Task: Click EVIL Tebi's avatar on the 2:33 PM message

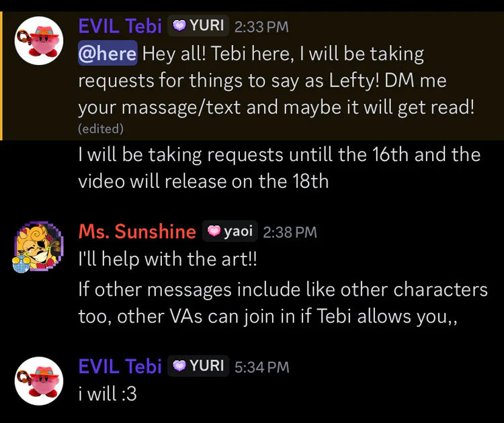Action: click(39, 40)
